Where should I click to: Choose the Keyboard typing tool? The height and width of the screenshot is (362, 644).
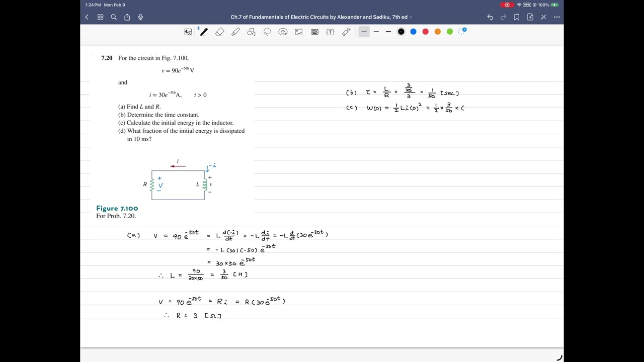pos(314,32)
